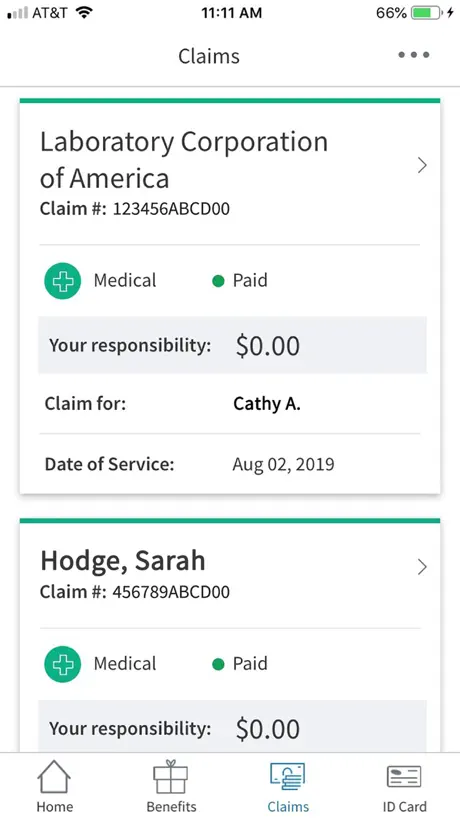Tap the green Paid status dot on first claim

(x=218, y=281)
